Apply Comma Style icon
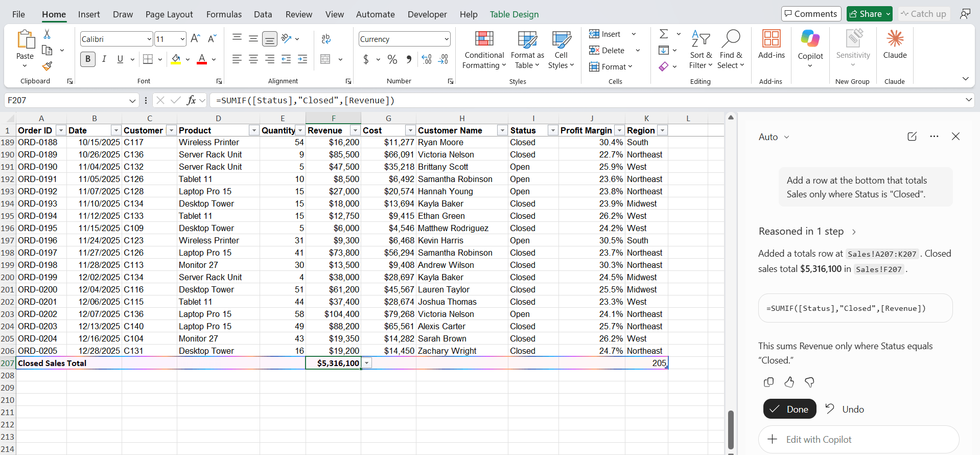Viewport: 980px width, 455px height. (409, 59)
